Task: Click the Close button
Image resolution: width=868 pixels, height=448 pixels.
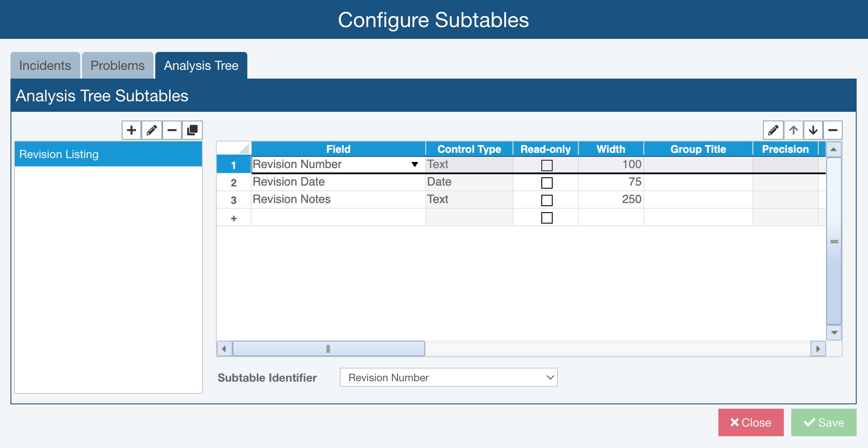Action: [751, 422]
